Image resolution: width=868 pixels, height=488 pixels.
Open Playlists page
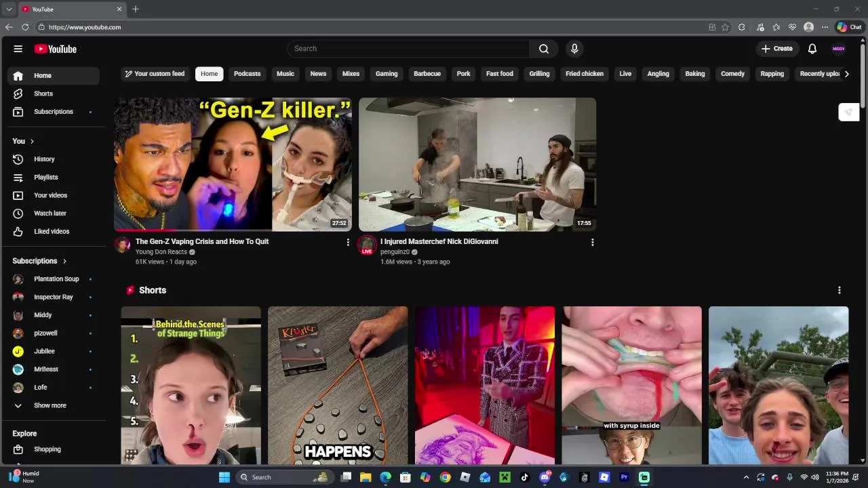pyautogui.click(x=54, y=178)
